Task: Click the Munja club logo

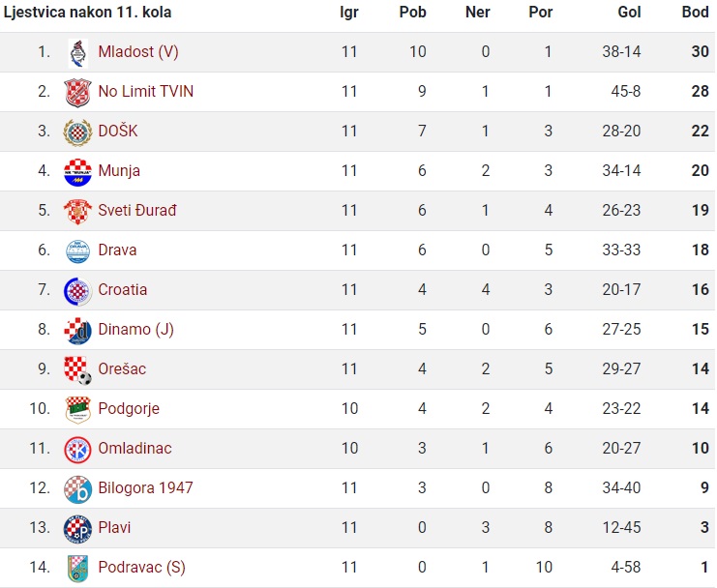Action: [x=77, y=171]
